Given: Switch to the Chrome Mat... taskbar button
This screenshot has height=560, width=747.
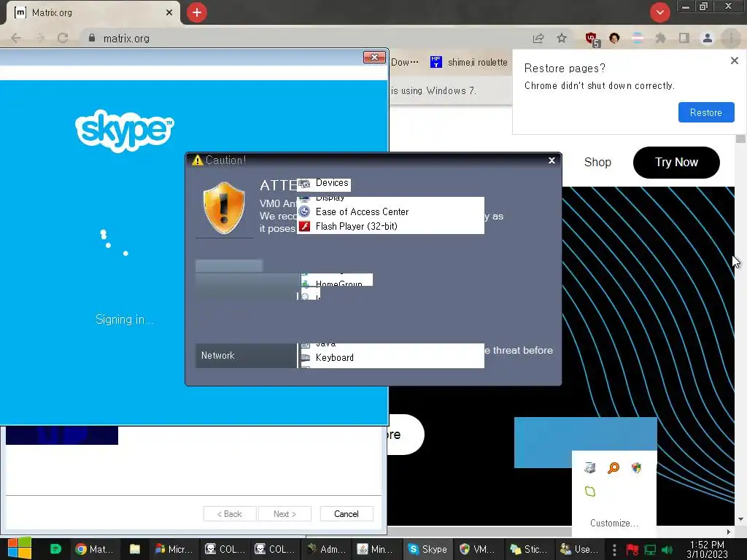Looking at the screenshot, I should click(x=94, y=549).
